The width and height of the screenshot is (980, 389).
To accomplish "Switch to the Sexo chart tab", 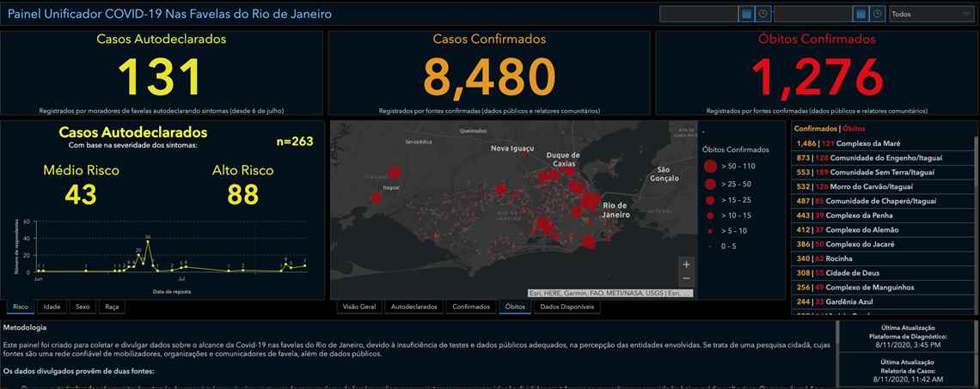I will tap(83, 307).
